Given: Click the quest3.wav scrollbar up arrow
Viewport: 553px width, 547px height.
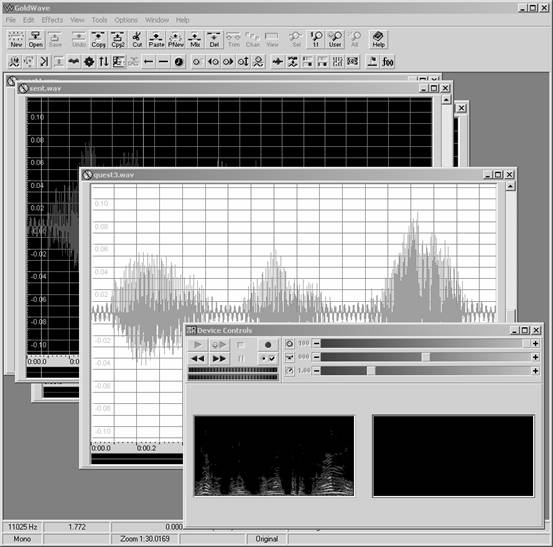Looking at the screenshot, I should [510, 186].
